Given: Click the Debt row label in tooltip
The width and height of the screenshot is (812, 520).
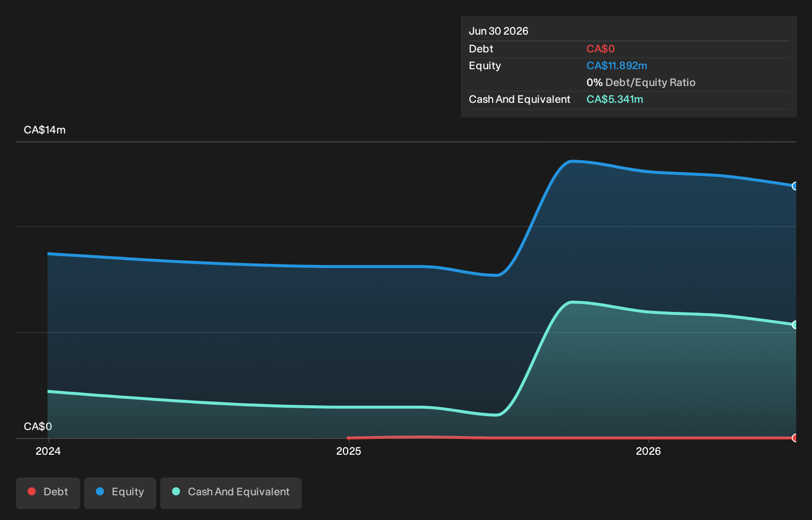Looking at the screenshot, I should click(x=481, y=49).
